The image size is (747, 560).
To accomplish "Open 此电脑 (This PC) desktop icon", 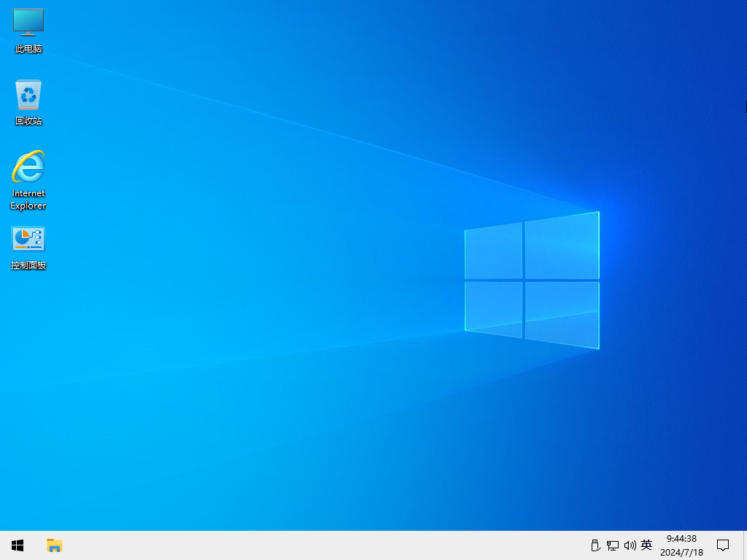I will tap(28, 22).
